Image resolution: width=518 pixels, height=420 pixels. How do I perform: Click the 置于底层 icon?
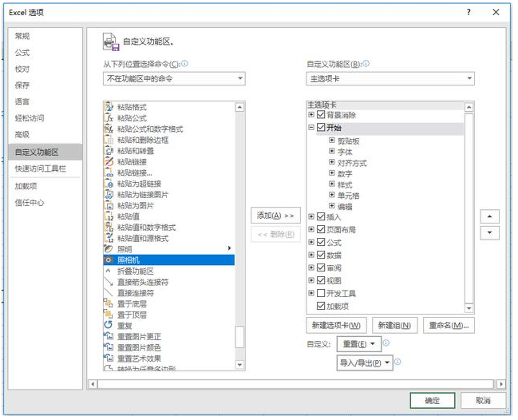[109, 303]
